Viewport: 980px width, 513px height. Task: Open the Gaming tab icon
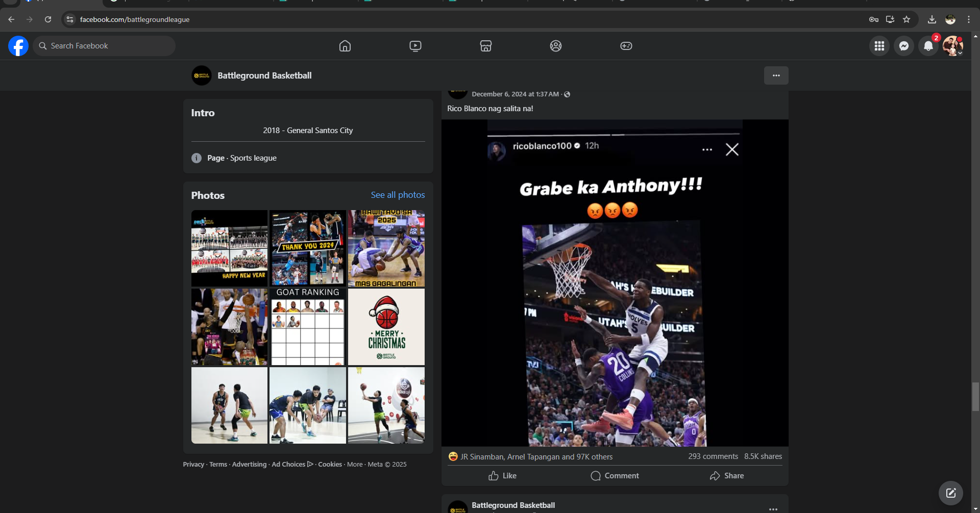(626, 46)
